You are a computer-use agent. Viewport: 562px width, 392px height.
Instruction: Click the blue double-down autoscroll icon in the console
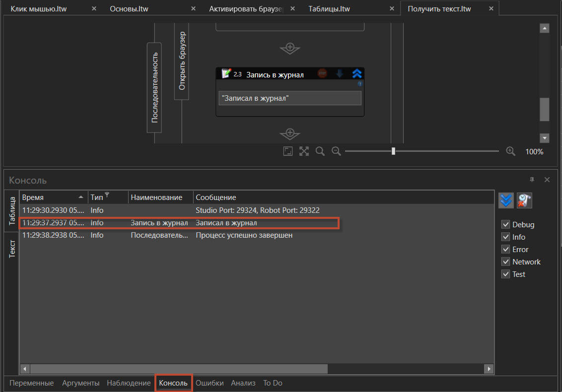coord(506,200)
